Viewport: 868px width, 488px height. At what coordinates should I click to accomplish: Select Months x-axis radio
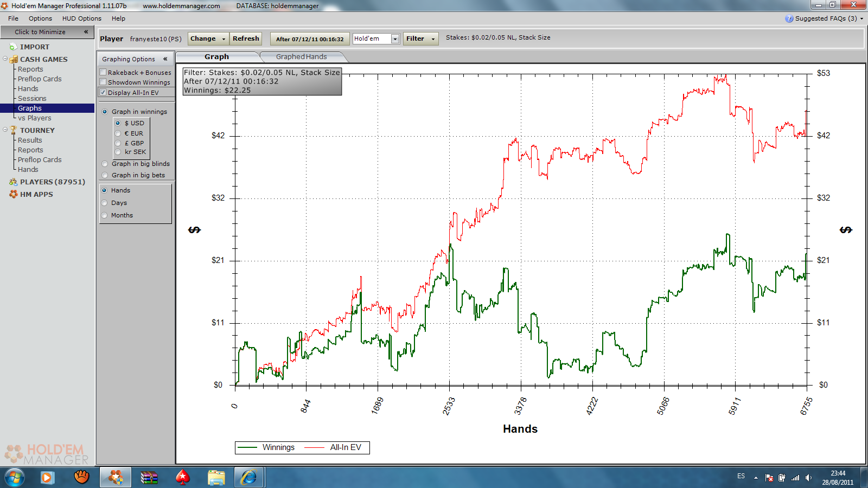pyautogui.click(x=104, y=215)
